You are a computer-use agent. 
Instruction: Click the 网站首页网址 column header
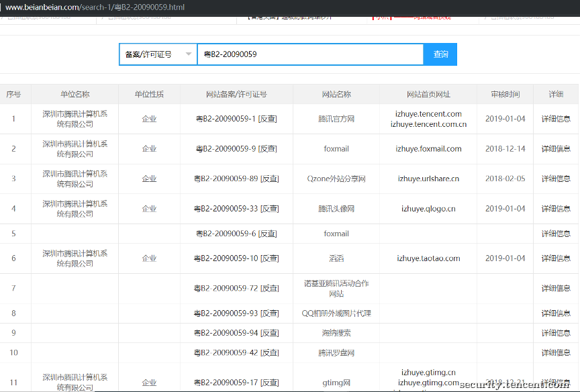pos(428,94)
